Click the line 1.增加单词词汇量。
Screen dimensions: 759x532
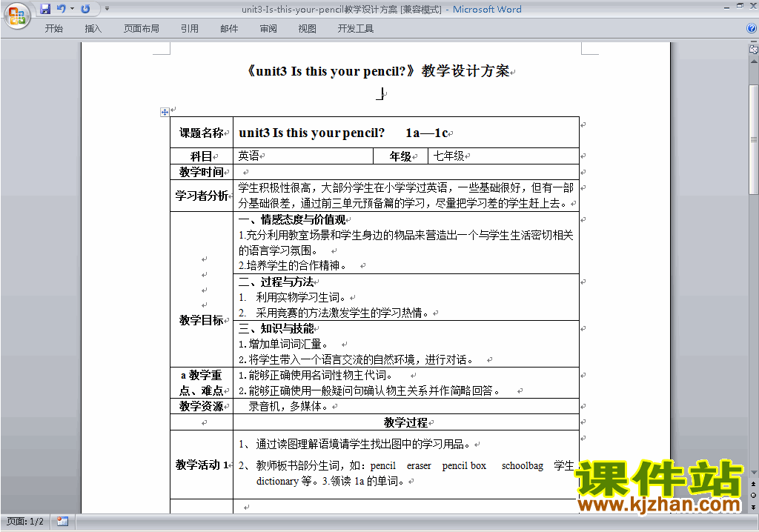(x=283, y=345)
